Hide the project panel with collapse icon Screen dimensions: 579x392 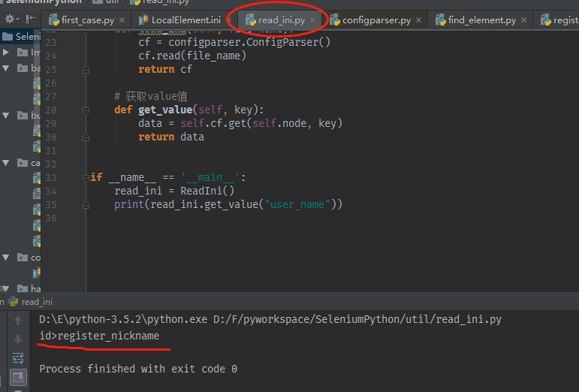[x=30, y=19]
